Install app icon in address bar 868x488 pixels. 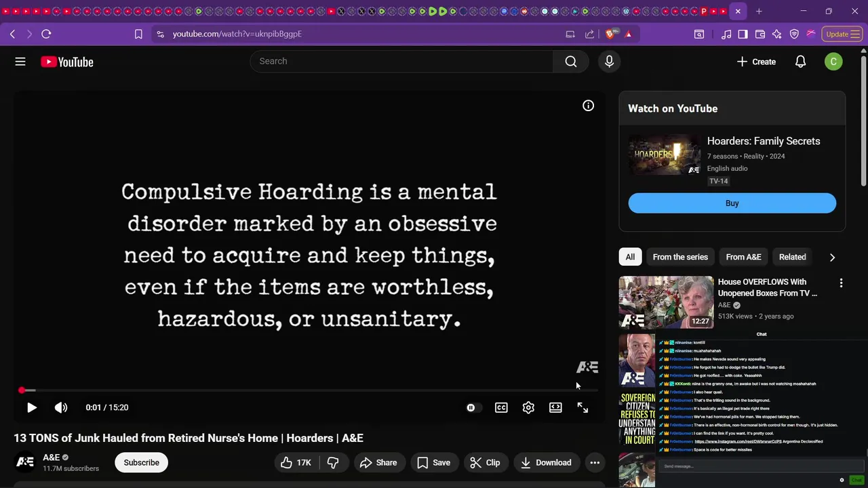(x=570, y=34)
